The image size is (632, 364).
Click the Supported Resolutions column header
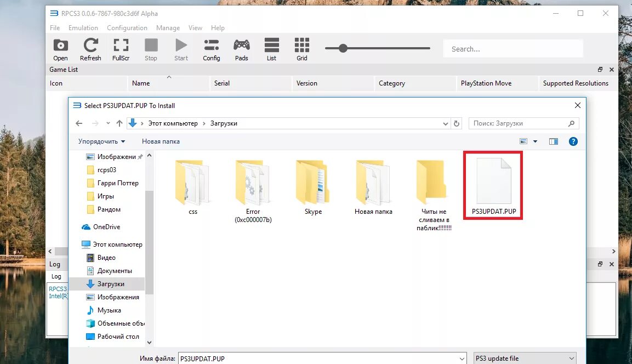[x=576, y=83]
